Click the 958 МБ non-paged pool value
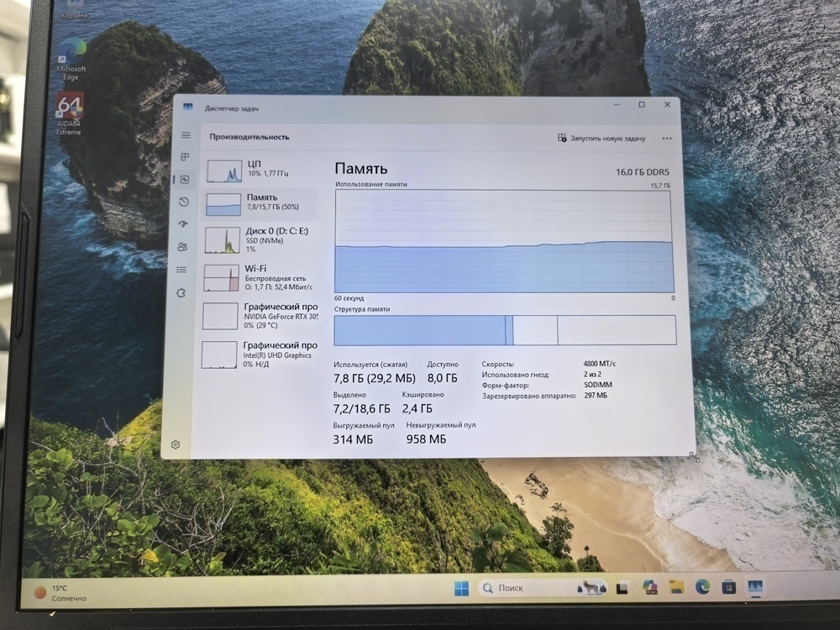This screenshot has width=840, height=630. pos(426,439)
